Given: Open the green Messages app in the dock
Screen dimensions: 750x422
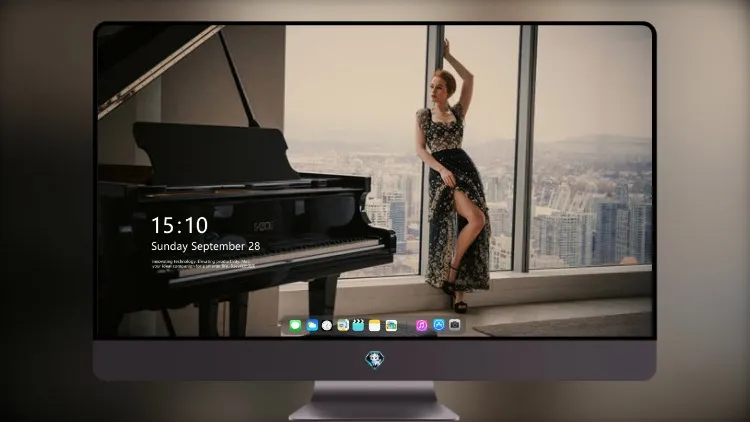Looking at the screenshot, I should (x=295, y=325).
